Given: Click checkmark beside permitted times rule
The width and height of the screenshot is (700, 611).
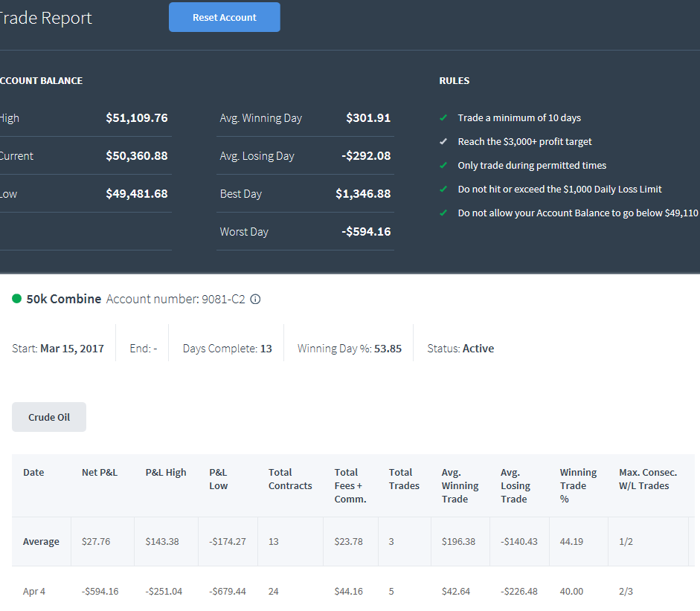Looking at the screenshot, I should (443, 165).
